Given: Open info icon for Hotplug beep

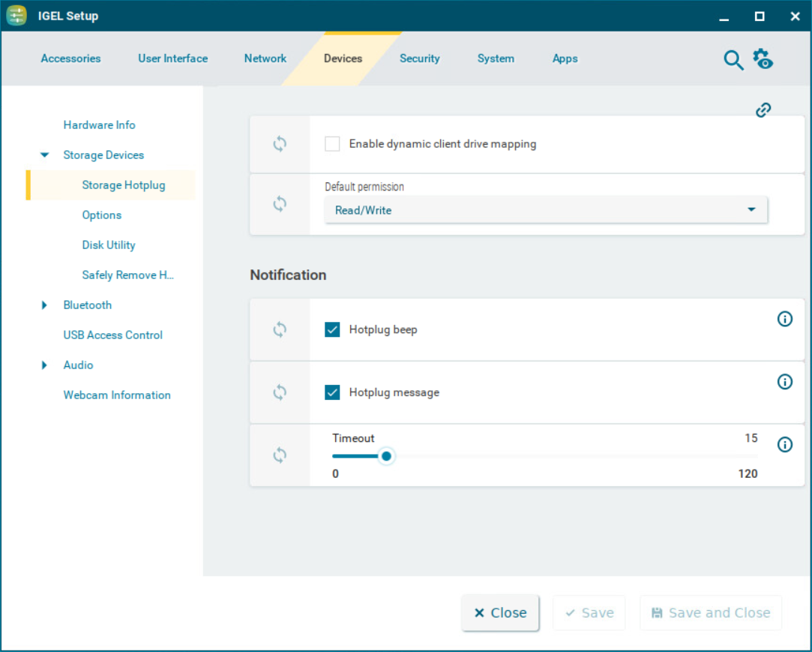Looking at the screenshot, I should [784, 320].
